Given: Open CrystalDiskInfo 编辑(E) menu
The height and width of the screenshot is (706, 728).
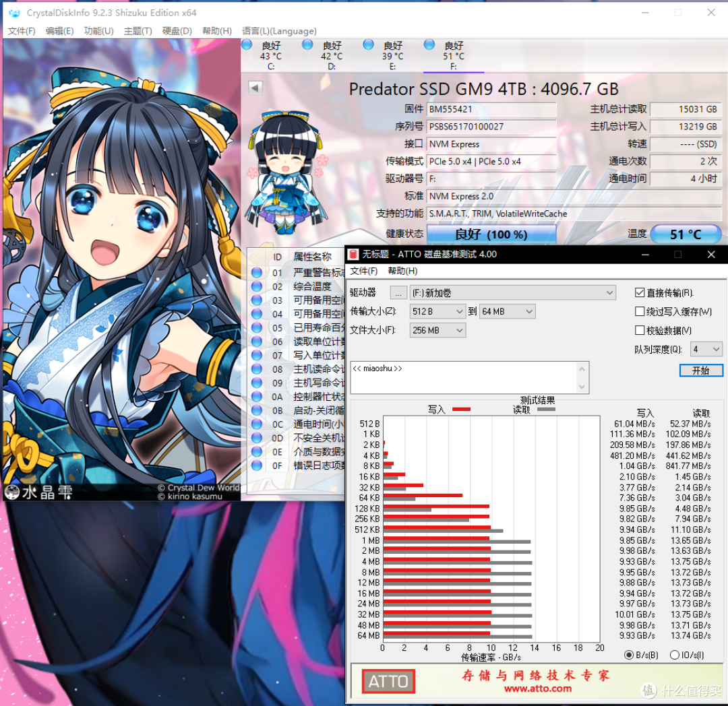Looking at the screenshot, I should click(59, 31).
